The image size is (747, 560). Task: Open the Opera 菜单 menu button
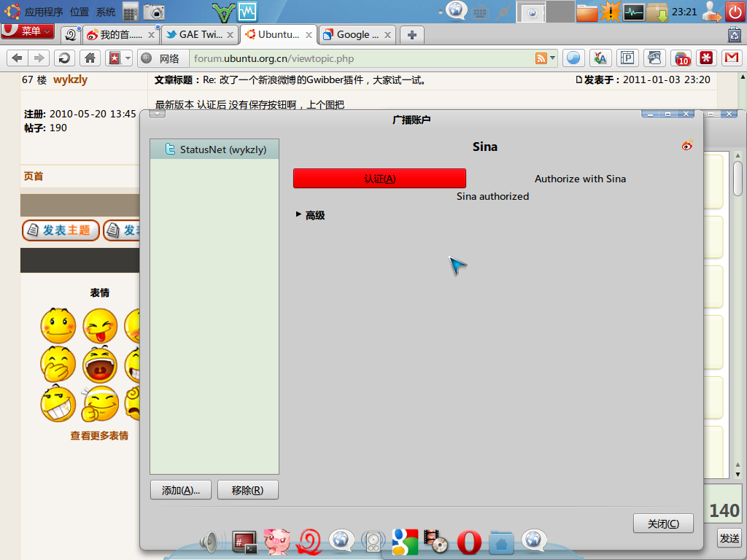(28, 31)
